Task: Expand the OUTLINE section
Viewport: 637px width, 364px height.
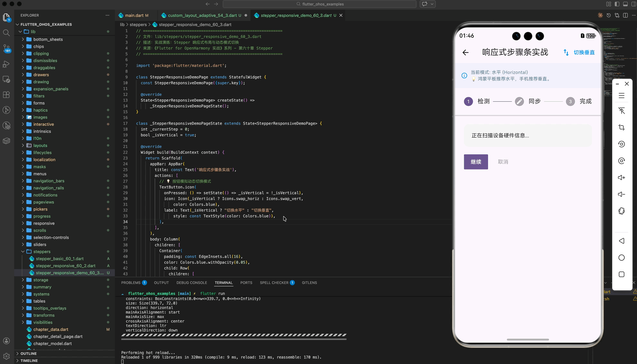Action: [x=29, y=353]
